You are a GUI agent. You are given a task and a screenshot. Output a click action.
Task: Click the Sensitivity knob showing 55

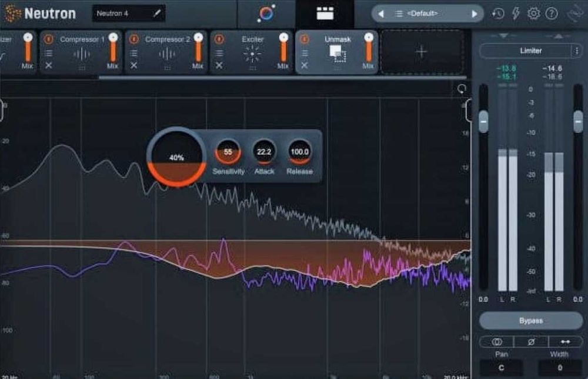click(x=228, y=152)
